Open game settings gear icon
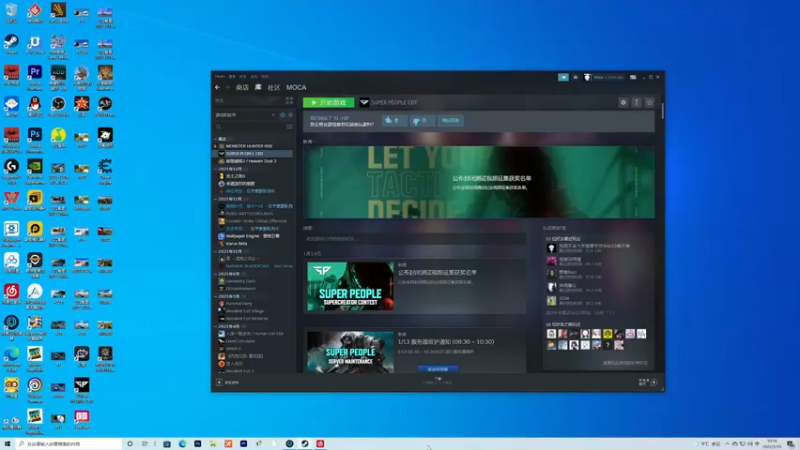 pyautogui.click(x=623, y=103)
